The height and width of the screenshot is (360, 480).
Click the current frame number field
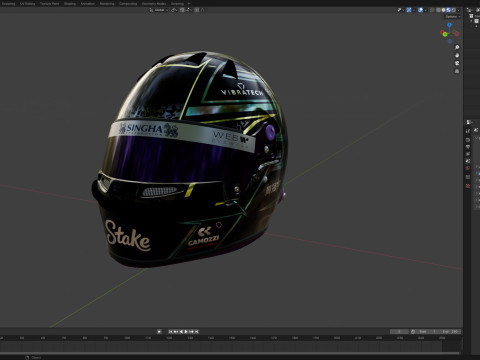click(399, 332)
